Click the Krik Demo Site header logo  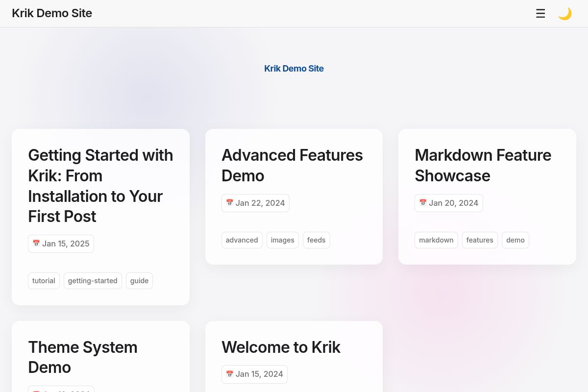(52, 13)
